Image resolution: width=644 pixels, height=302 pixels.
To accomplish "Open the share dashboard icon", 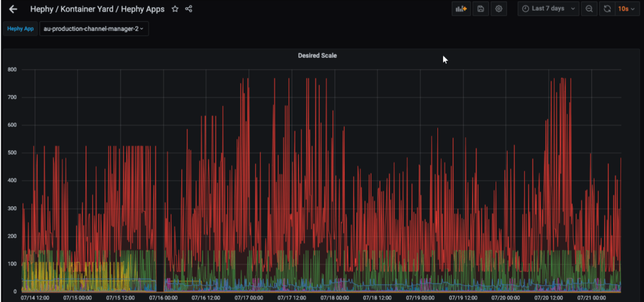I will pyautogui.click(x=189, y=9).
